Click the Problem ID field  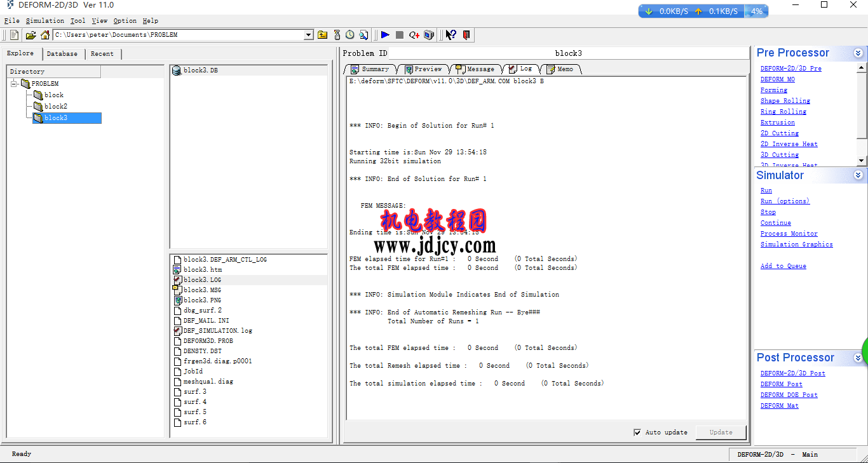568,53
